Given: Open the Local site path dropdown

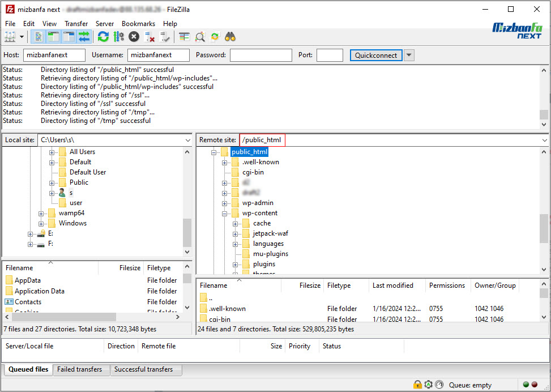Looking at the screenshot, I should coord(187,140).
